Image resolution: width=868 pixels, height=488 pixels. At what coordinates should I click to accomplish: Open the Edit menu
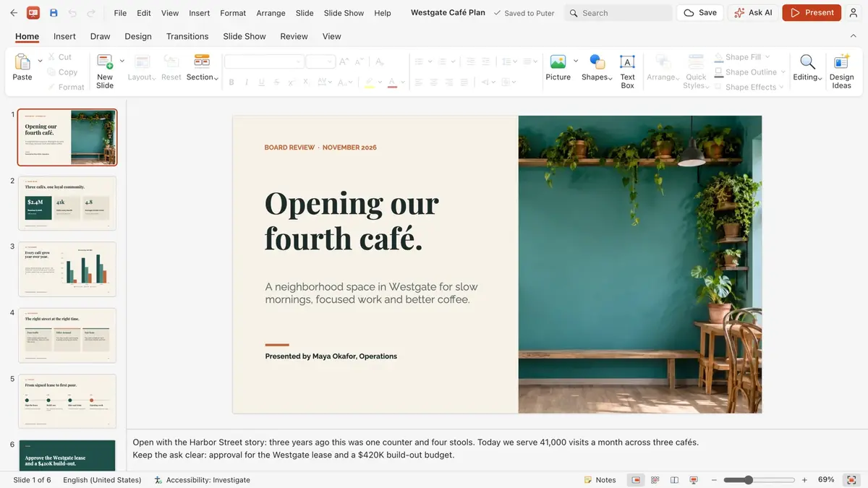pyautogui.click(x=144, y=13)
